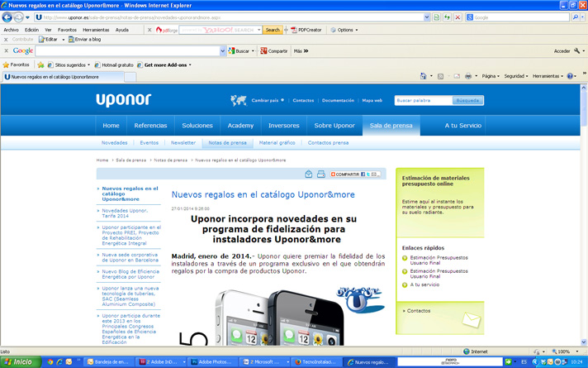Close the pdfforge toolbar with its X
588x368 pixels.
coord(149,30)
